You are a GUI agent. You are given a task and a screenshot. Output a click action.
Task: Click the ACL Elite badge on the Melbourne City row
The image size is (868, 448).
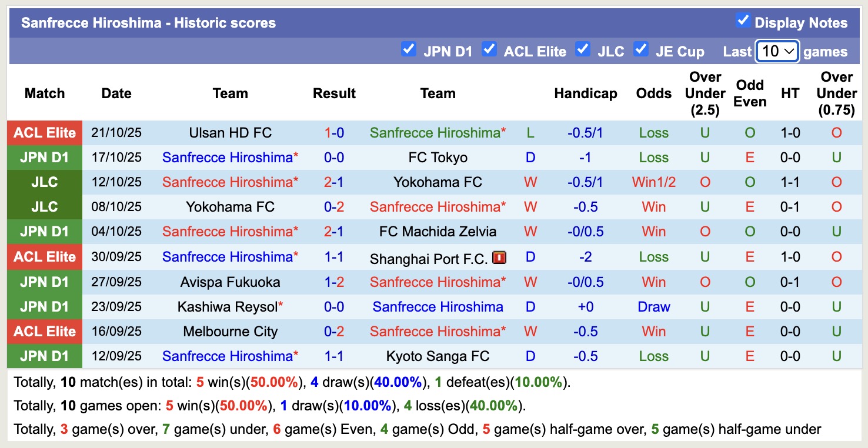tap(44, 331)
